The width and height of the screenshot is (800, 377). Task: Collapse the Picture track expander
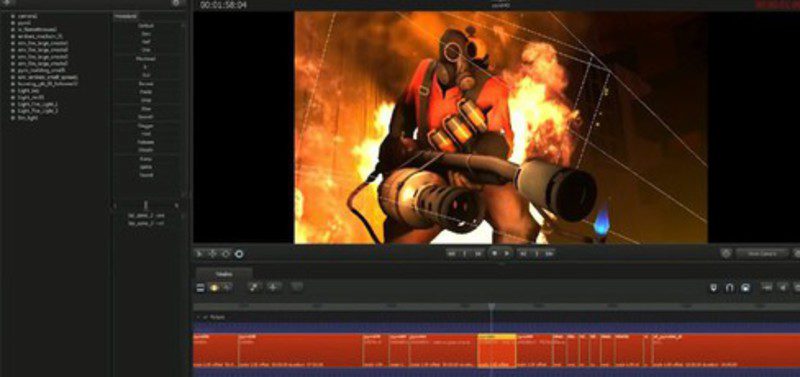[x=198, y=317]
